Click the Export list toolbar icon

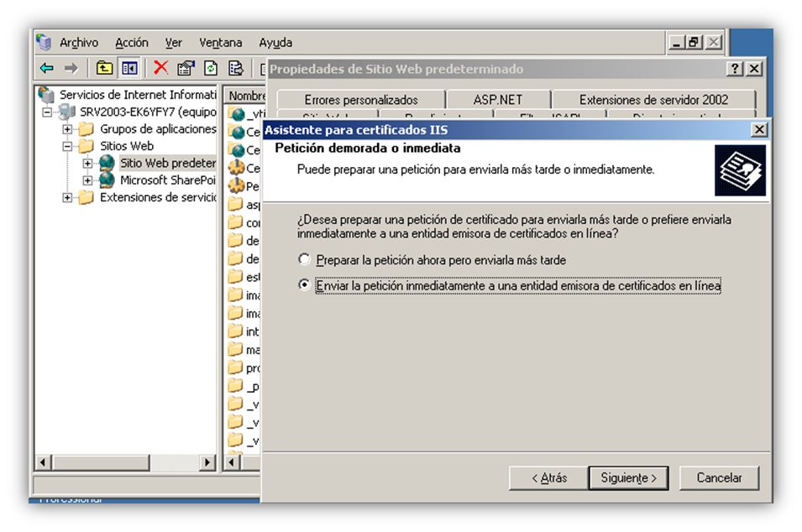tap(236, 67)
